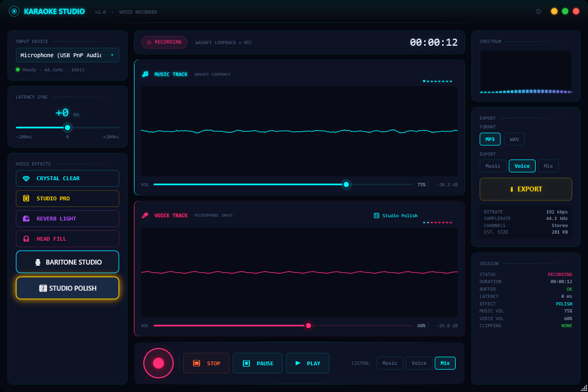588x392 pixels.
Task: Click the Voice Track level meter dots
Action: pyautogui.click(x=438, y=223)
